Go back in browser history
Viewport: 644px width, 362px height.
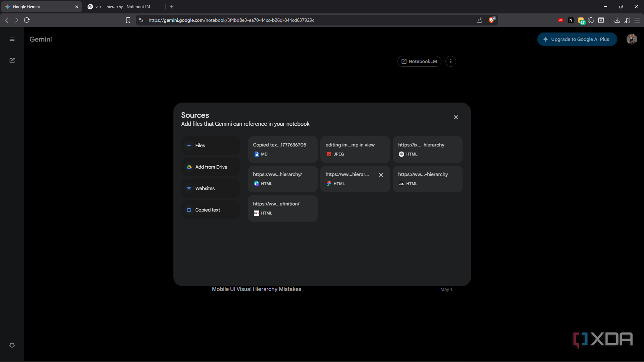point(7,20)
